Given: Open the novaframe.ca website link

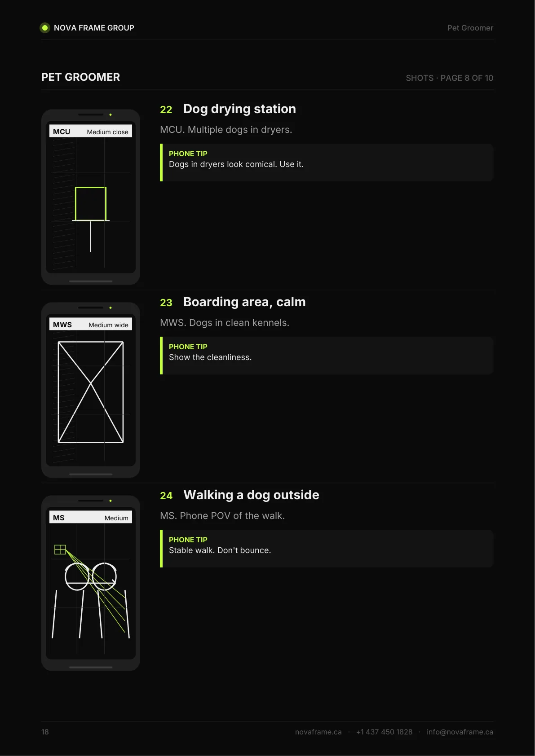Looking at the screenshot, I should 318,732.
